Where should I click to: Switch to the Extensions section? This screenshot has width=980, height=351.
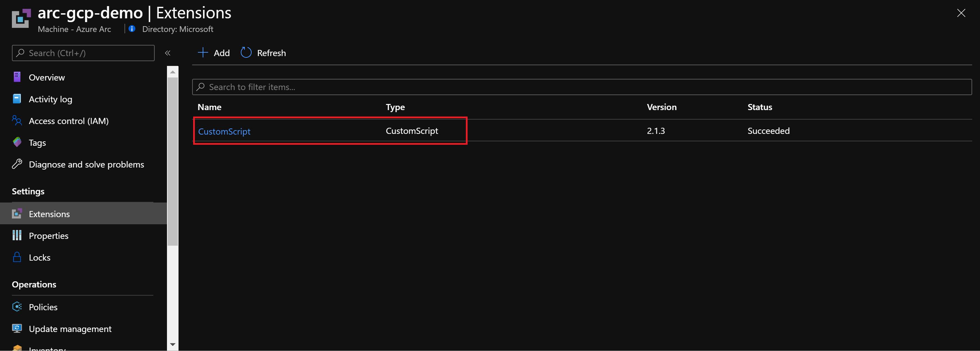(x=49, y=214)
